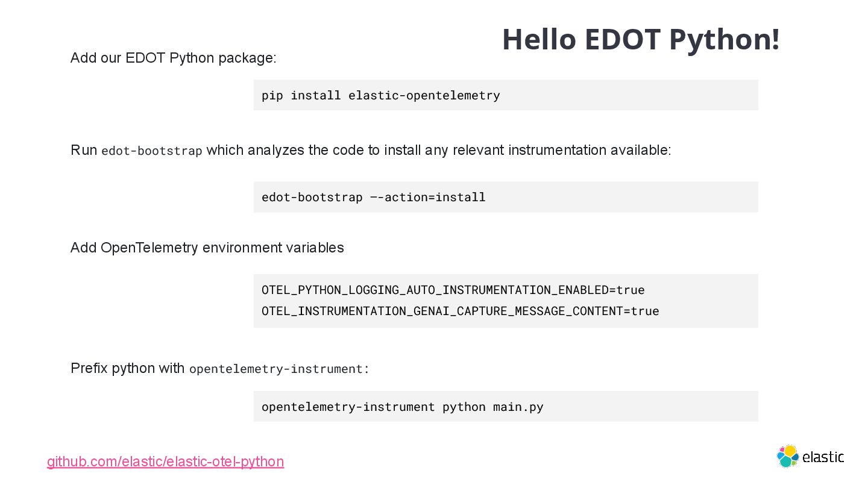Click "elastic-opentelemetry" in the pip command
Screen dimensions: 868x488
point(424,95)
